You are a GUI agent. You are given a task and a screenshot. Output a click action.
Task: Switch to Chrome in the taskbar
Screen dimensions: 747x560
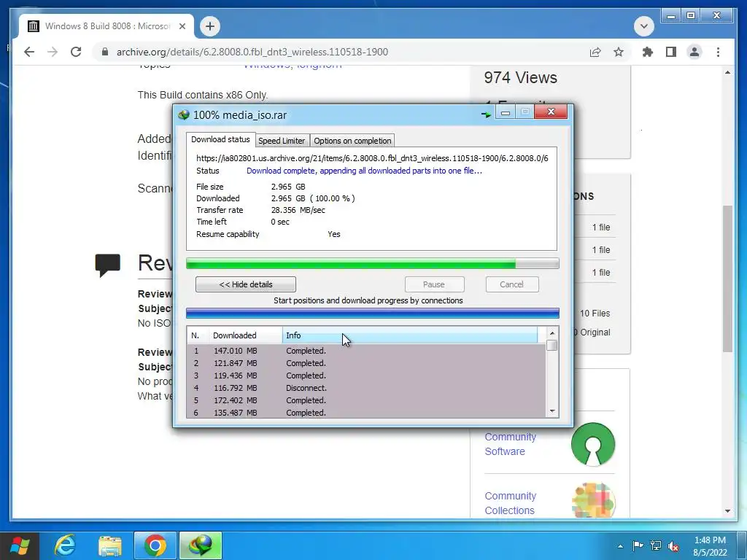(x=155, y=545)
